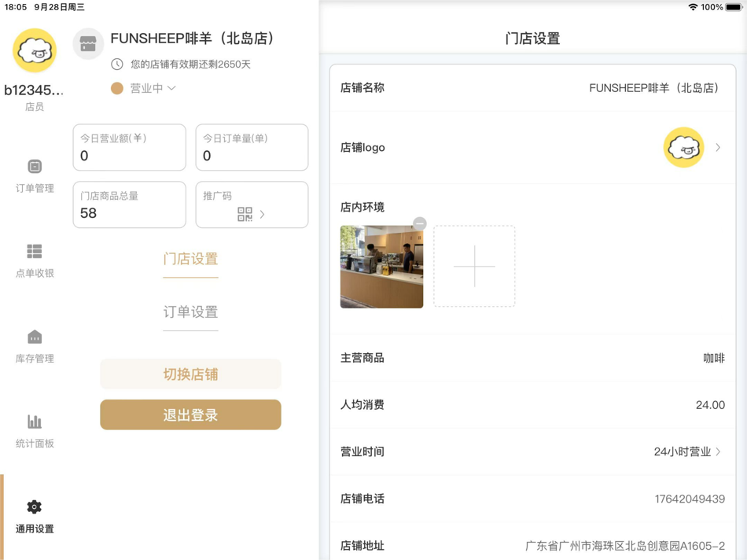This screenshot has height=560, width=747.
Task: Open the store interior photo thumbnail
Action: click(x=381, y=267)
